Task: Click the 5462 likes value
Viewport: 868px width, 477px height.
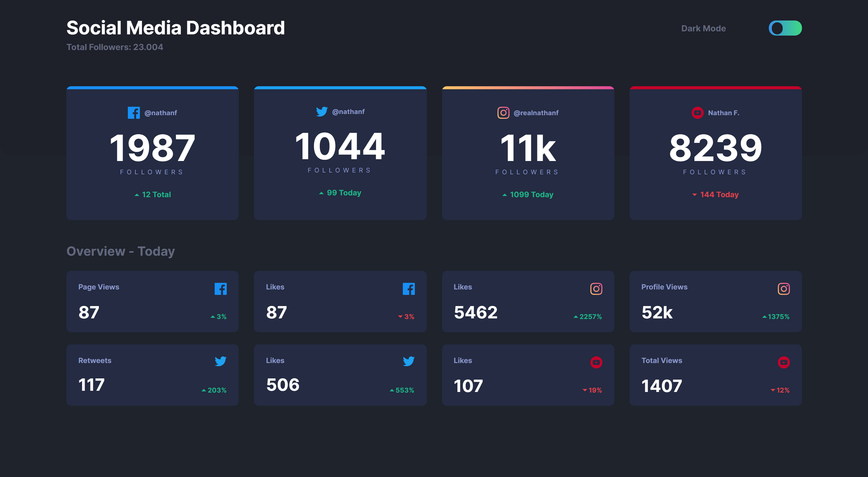Action: 475,312
